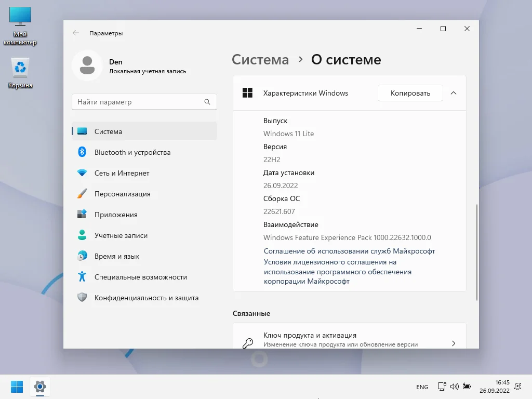The height and width of the screenshot is (399, 532).
Task: Click the Den account name
Action: click(116, 62)
